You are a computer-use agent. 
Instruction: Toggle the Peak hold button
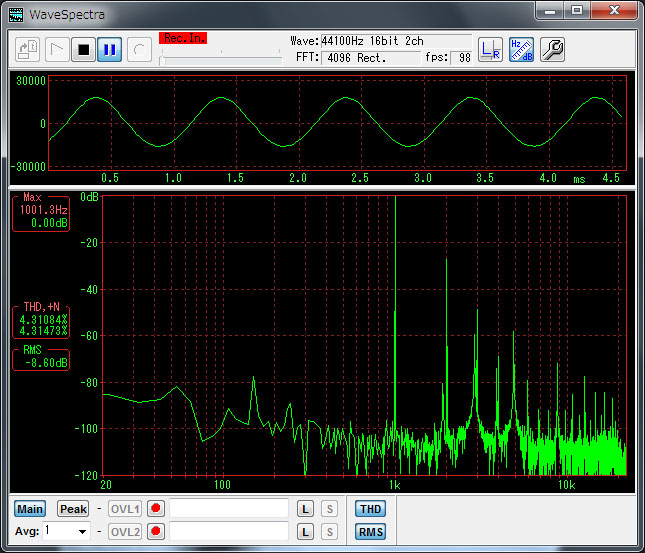(x=73, y=509)
